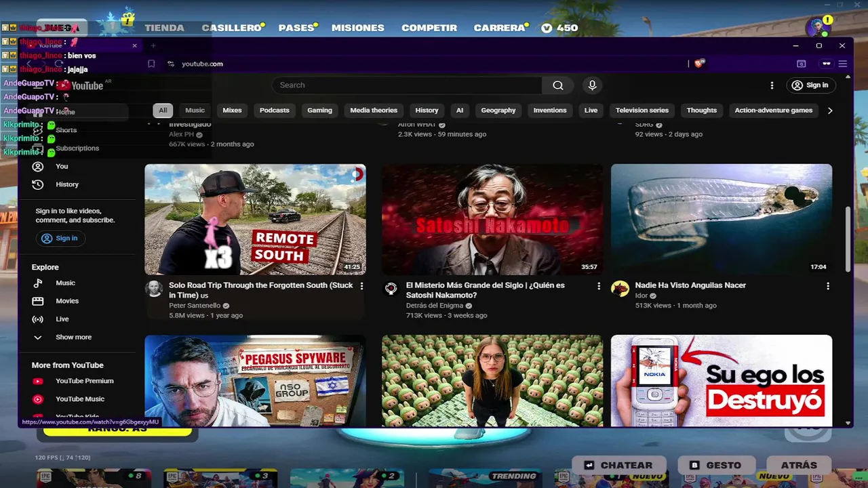This screenshot has height=488, width=868.
Task: Open options menu for Solo Road Trip video
Action: [361, 286]
